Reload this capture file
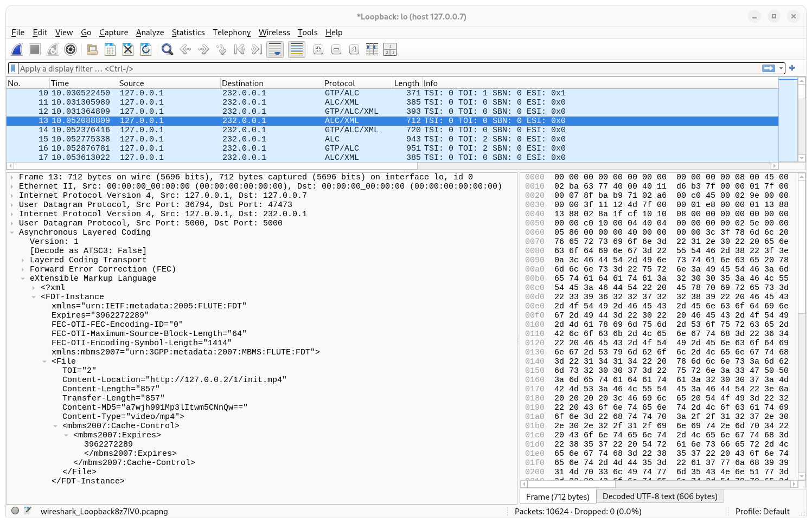The width and height of the screenshot is (812, 523). click(145, 49)
